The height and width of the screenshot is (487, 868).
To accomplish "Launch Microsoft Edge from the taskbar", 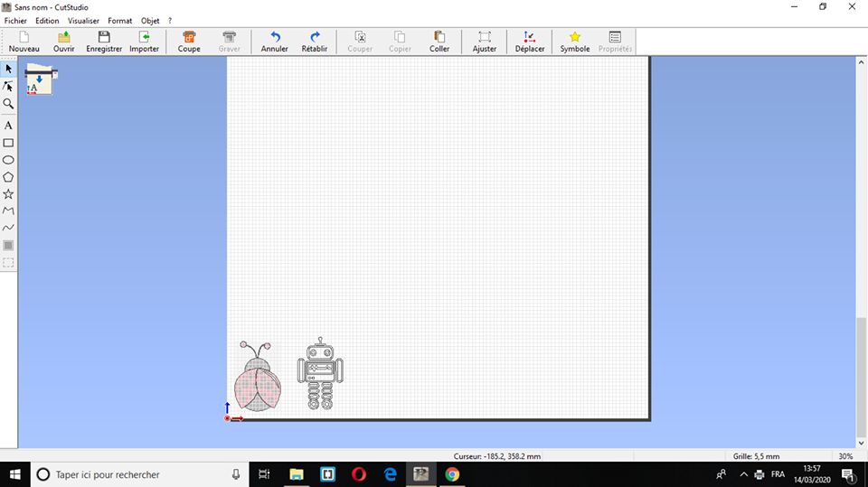I will coord(391,474).
